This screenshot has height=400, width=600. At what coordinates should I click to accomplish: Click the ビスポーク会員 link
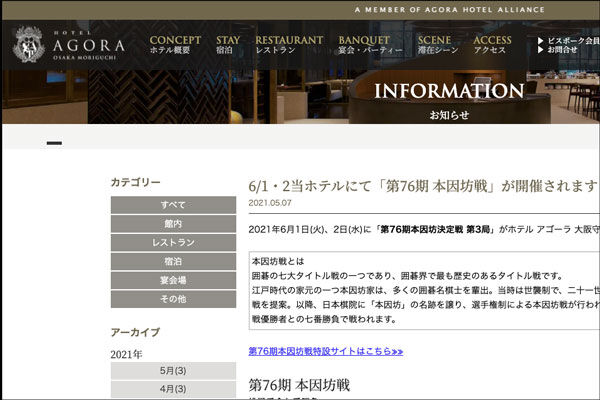point(569,41)
